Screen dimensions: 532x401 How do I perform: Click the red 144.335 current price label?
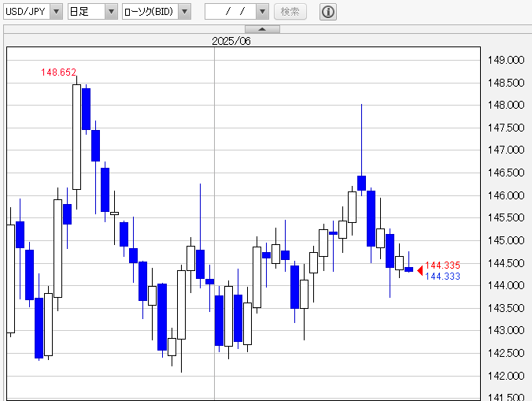coord(442,265)
